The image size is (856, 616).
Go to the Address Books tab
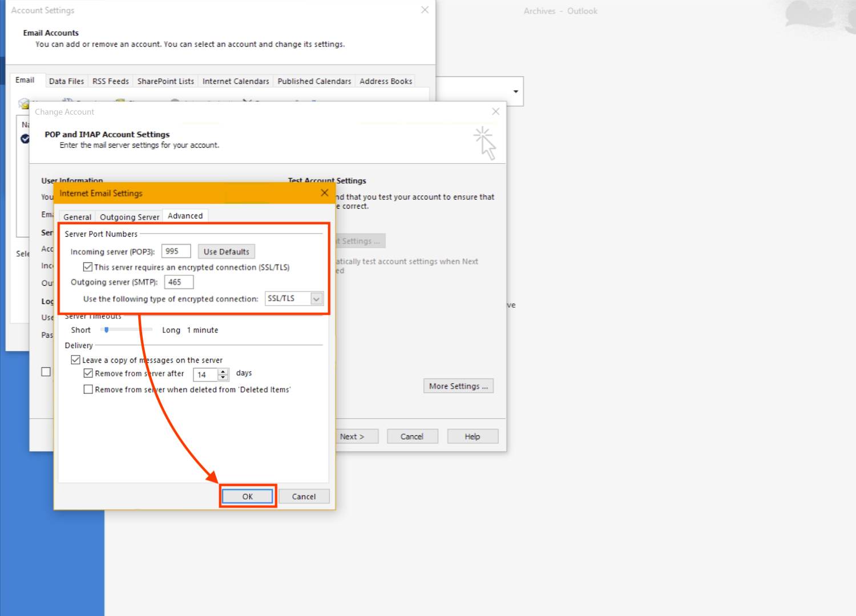[386, 81]
